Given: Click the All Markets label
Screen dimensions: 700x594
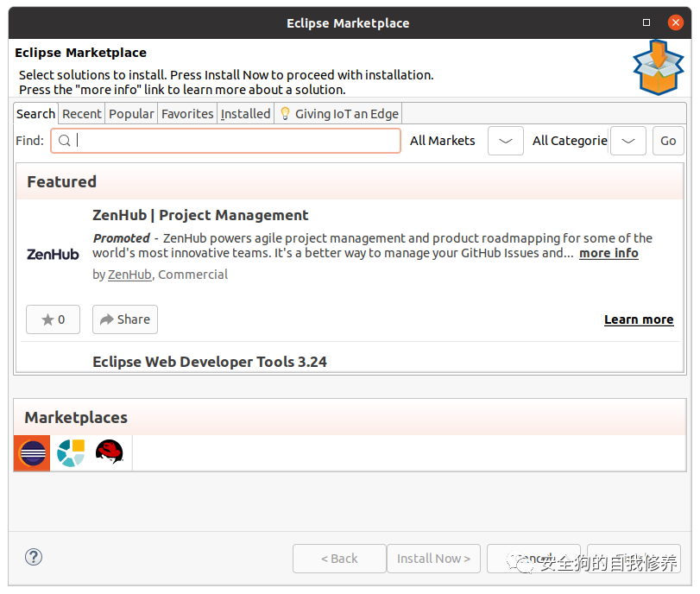Looking at the screenshot, I should point(443,141).
